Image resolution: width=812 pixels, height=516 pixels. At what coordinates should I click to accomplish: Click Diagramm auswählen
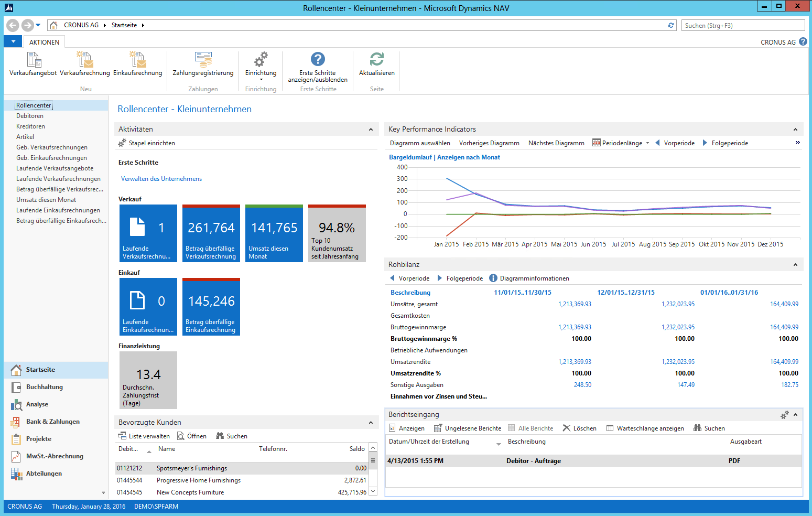420,143
